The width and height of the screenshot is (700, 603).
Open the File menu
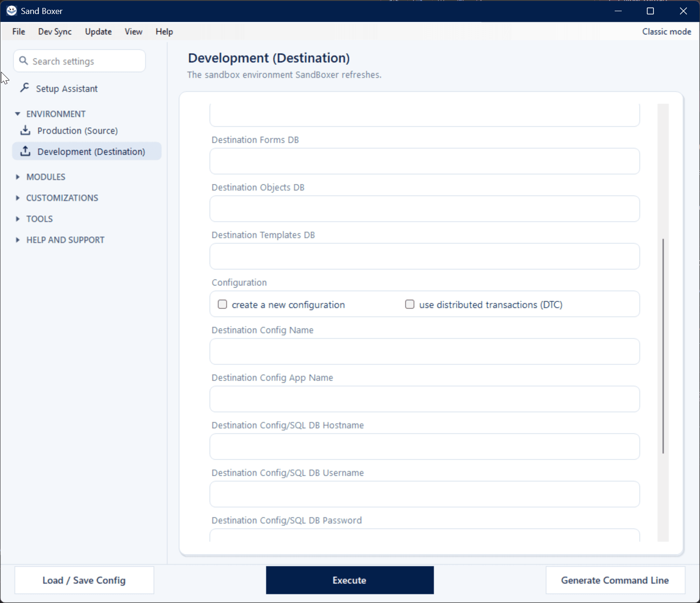(x=19, y=31)
